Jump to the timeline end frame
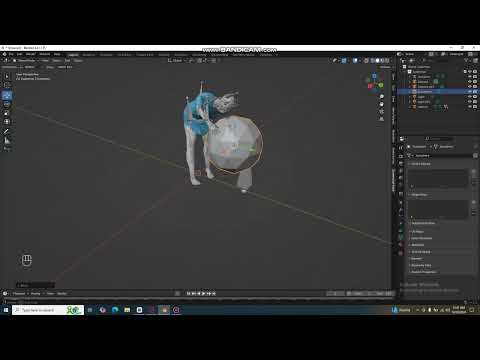The image size is (480, 360). coord(214,294)
